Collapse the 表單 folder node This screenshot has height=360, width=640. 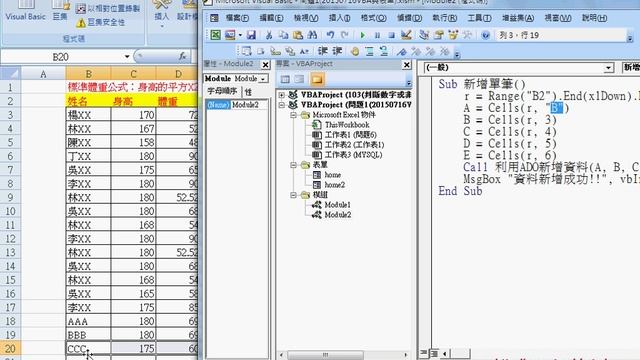[293, 165]
